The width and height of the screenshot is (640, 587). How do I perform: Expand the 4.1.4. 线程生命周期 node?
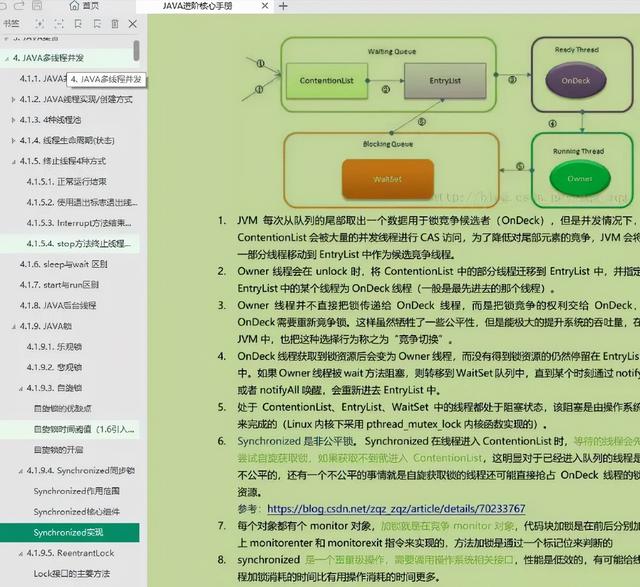[x=13, y=140]
